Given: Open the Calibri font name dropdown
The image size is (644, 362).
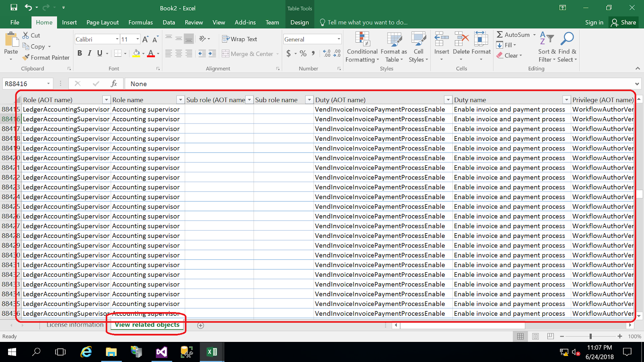Looking at the screenshot, I should [117, 39].
